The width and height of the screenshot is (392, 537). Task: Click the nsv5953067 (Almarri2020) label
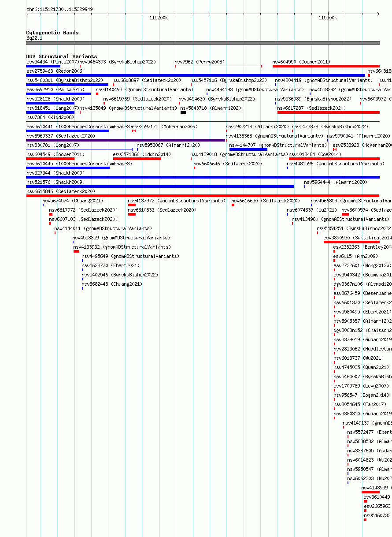tap(168, 145)
